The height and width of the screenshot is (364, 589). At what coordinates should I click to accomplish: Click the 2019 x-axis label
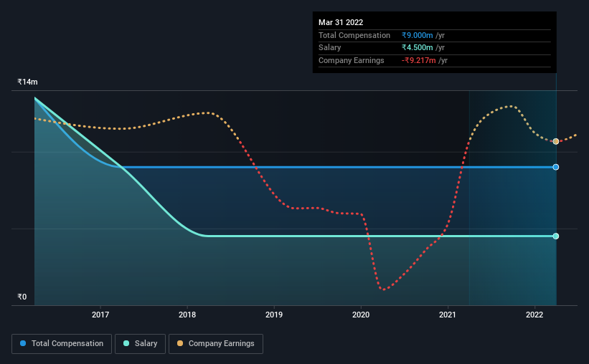click(274, 315)
